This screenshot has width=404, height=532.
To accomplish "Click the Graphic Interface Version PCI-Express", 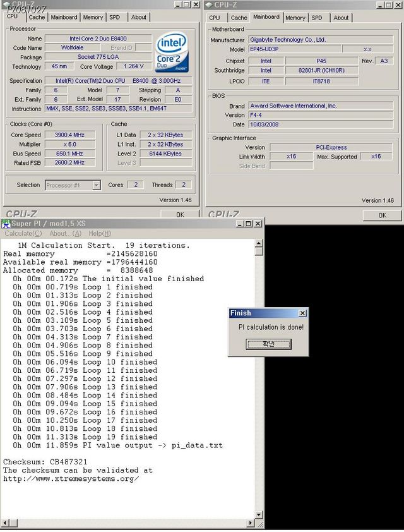I will coord(331,147).
